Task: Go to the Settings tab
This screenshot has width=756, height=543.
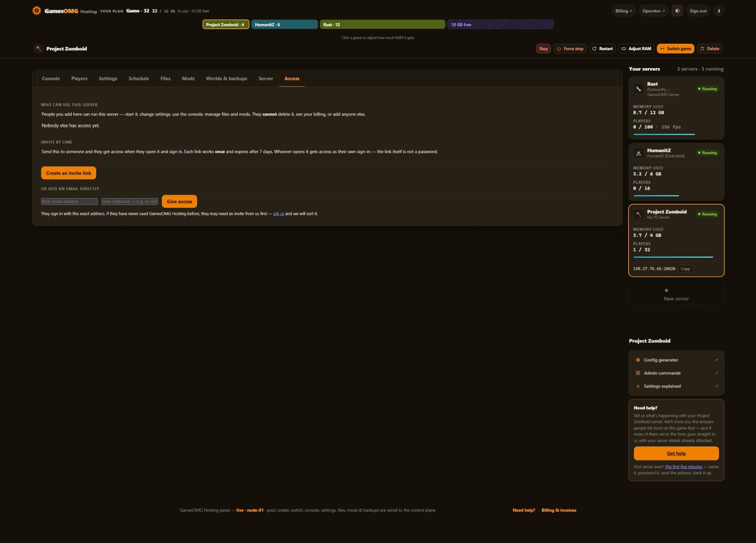Action: tap(108, 78)
